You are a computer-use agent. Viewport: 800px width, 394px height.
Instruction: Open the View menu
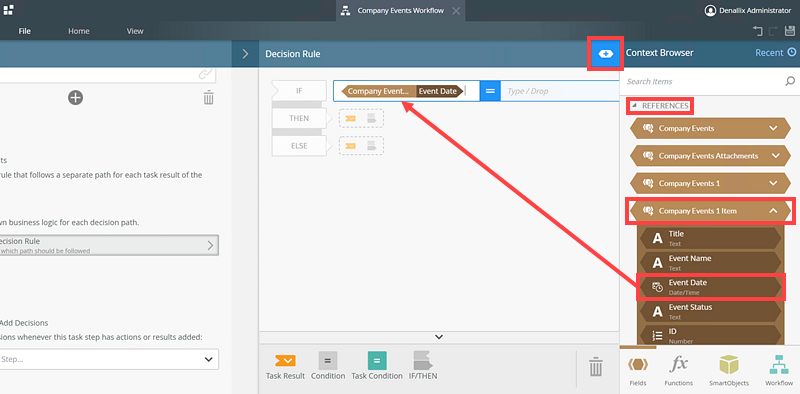coord(135,31)
